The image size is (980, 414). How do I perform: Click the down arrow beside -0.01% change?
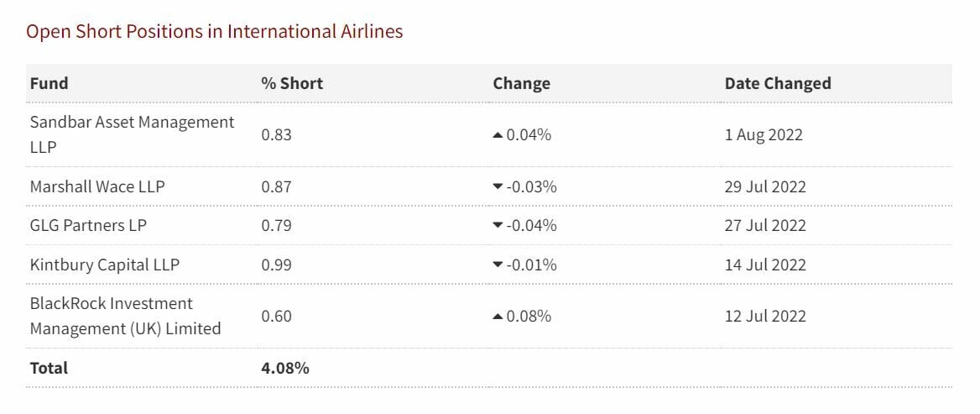498,265
